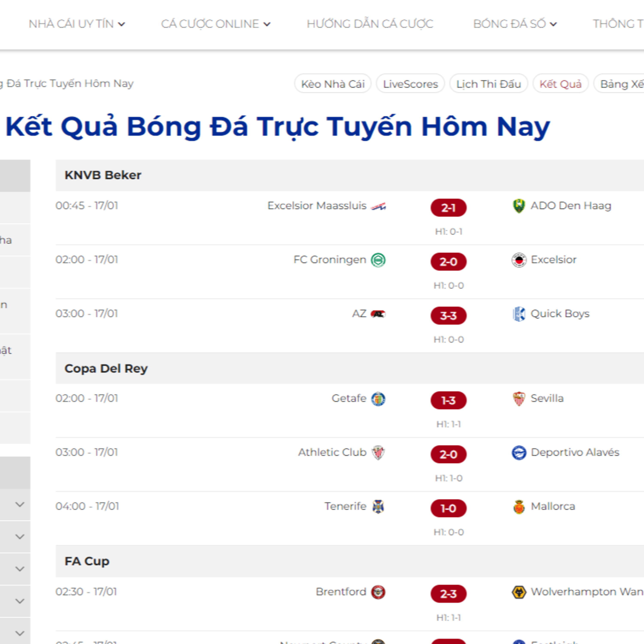The height and width of the screenshot is (644, 644).
Task: Open Sevilla team link
Action: click(547, 398)
